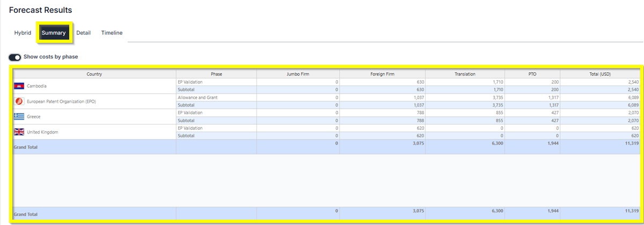Click EPO Subtotal Total value 6,089
This screenshot has width=644, height=225.
[x=632, y=105]
